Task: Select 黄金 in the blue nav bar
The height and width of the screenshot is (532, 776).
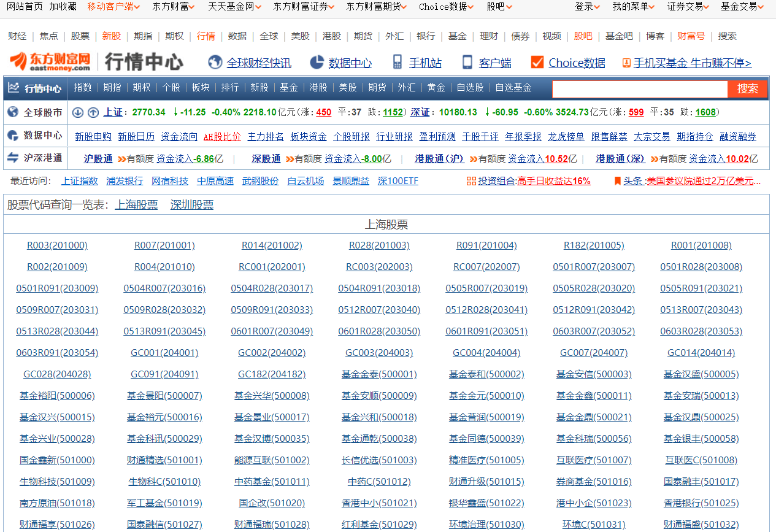Action: click(x=436, y=88)
